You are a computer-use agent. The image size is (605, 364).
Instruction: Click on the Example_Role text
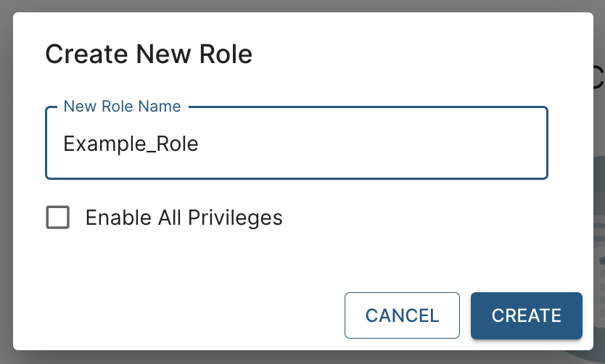[131, 144]
